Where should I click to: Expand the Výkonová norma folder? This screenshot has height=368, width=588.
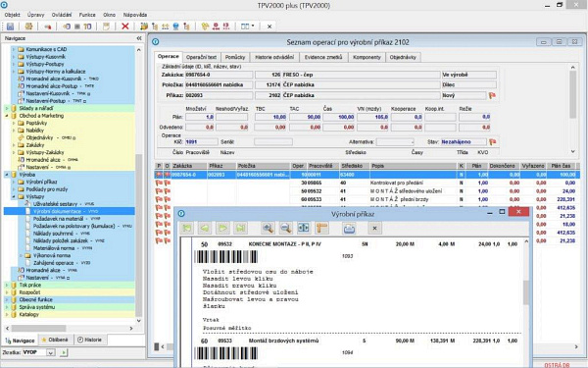[x=21, y=255]
